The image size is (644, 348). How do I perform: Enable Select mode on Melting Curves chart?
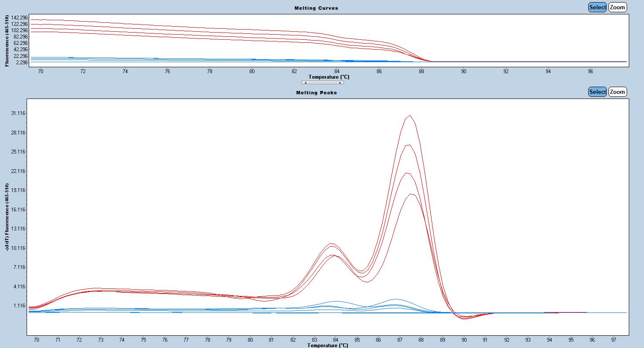point(598,7)
